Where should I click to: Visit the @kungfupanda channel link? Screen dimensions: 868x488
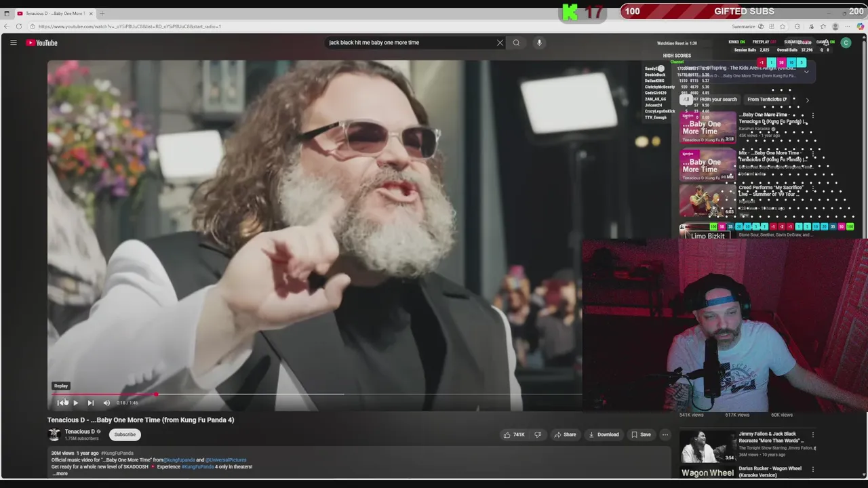tap(179, 460)
